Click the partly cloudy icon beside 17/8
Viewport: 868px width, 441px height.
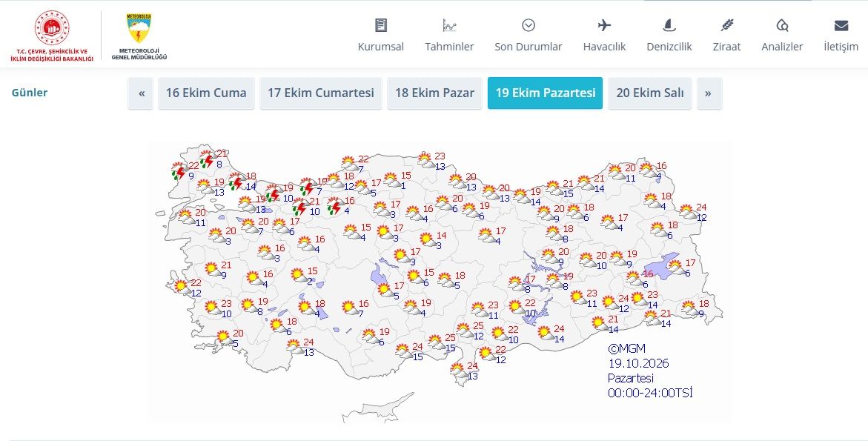pyautogui.click(x=516, y=283)
